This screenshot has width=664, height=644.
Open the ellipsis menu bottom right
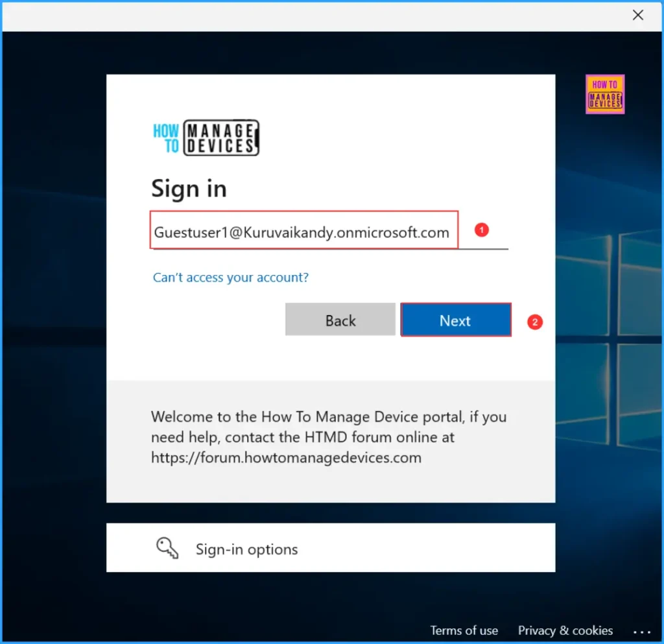click(641, 631)
